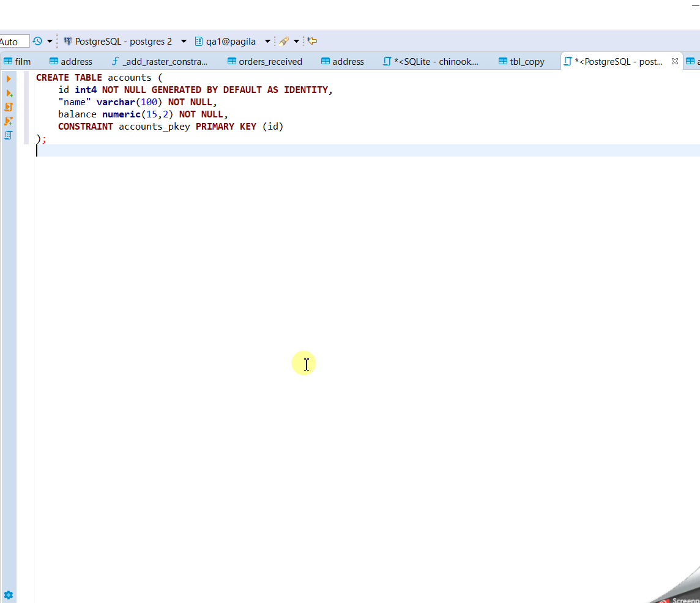Execute the entire SQL script

coord(8,106)
